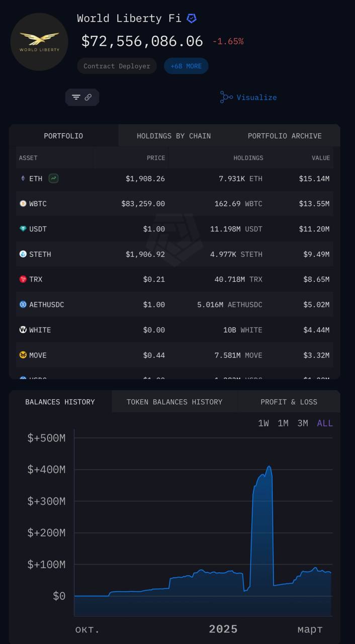Expand the +68 MORE tags
355x644 pixels.
(x=186, y=66)
